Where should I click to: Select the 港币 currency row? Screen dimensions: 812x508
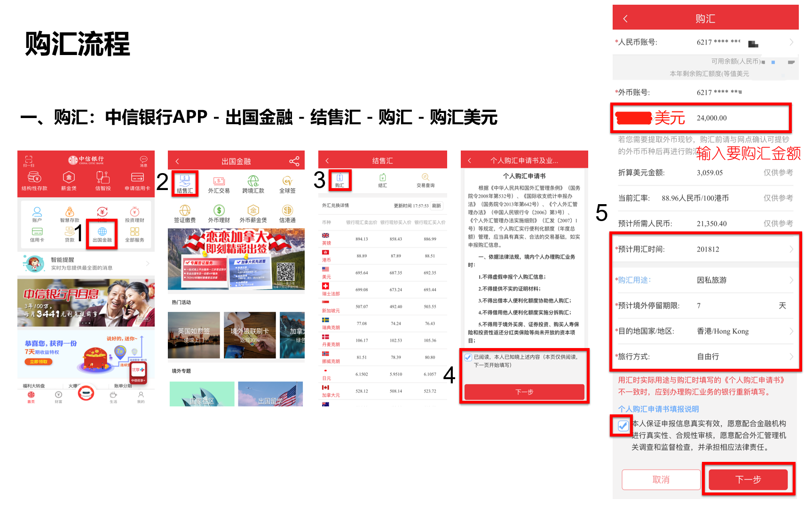[x=383, y=256]
